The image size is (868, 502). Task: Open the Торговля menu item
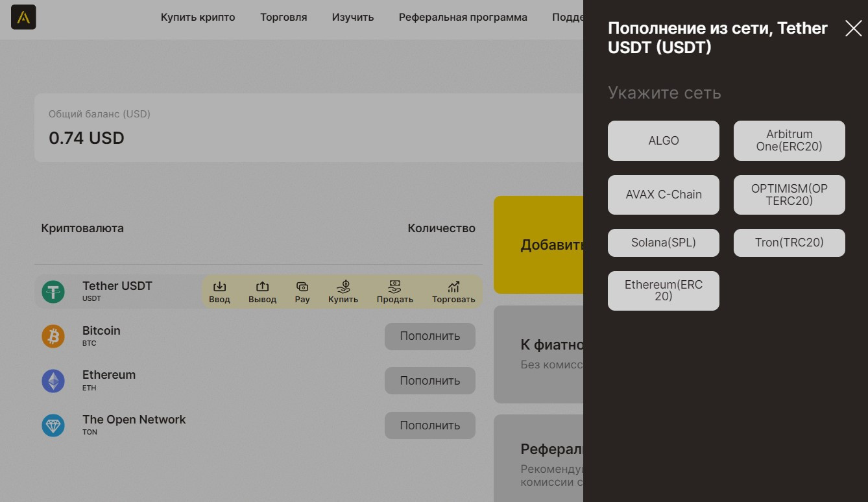click(x=283, y=18)
